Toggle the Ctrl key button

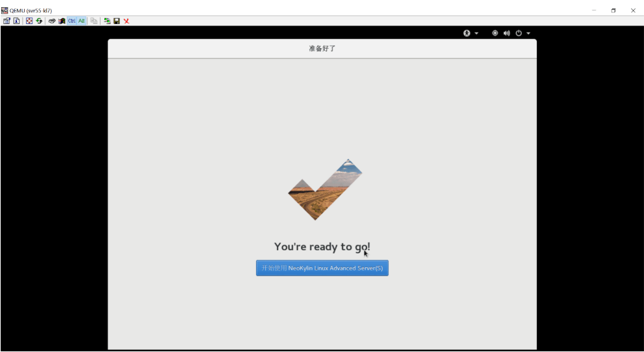tap(72, 21)
